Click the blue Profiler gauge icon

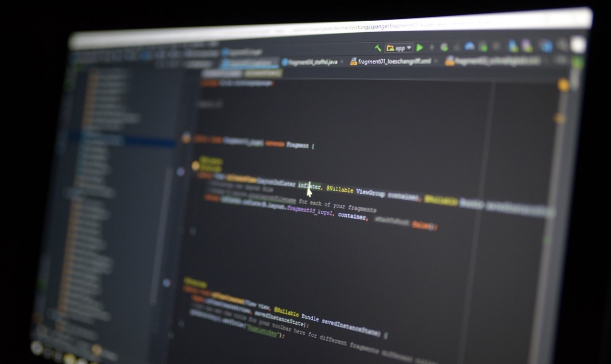click(470, 46)
